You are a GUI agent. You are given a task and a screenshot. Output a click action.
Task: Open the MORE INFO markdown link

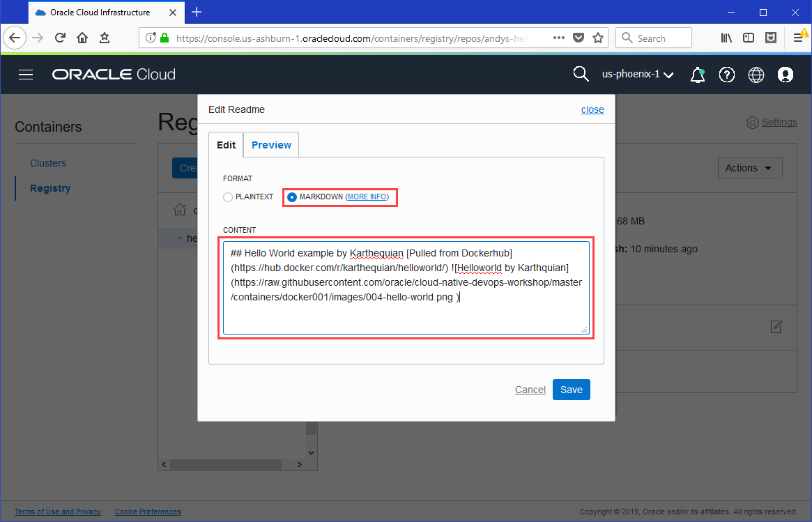coord(367,197)
